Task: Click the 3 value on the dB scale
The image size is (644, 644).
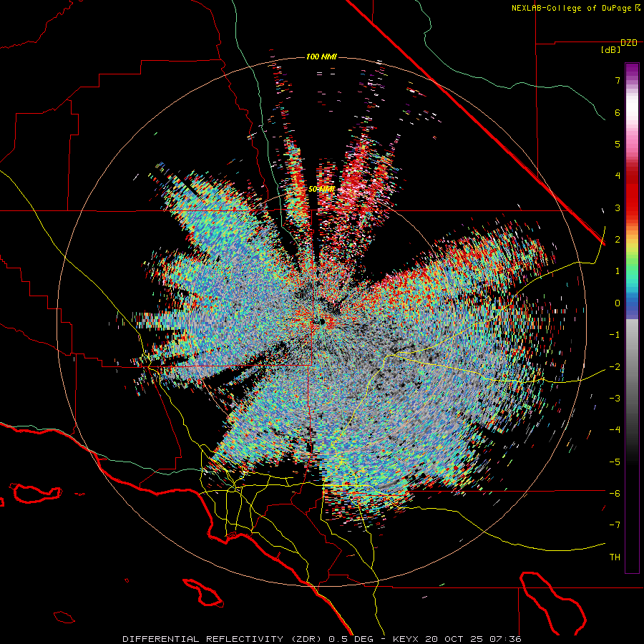Action: click(618, 208)
